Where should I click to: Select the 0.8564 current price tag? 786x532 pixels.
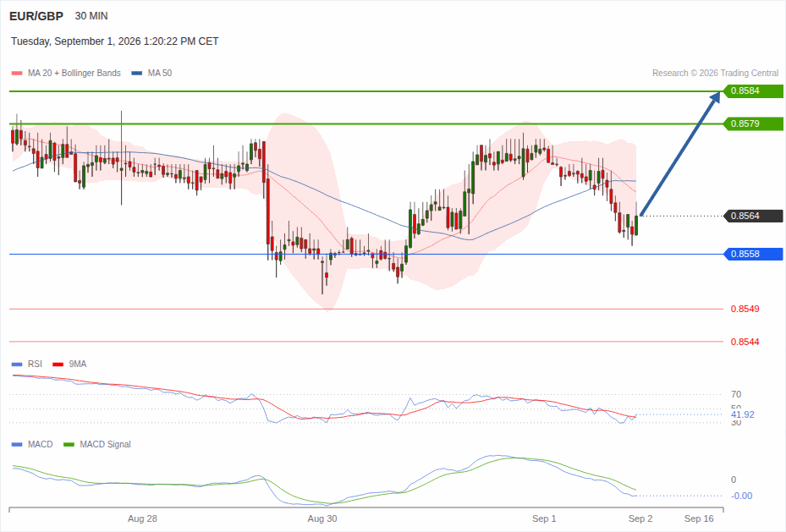tap(753, 216)
